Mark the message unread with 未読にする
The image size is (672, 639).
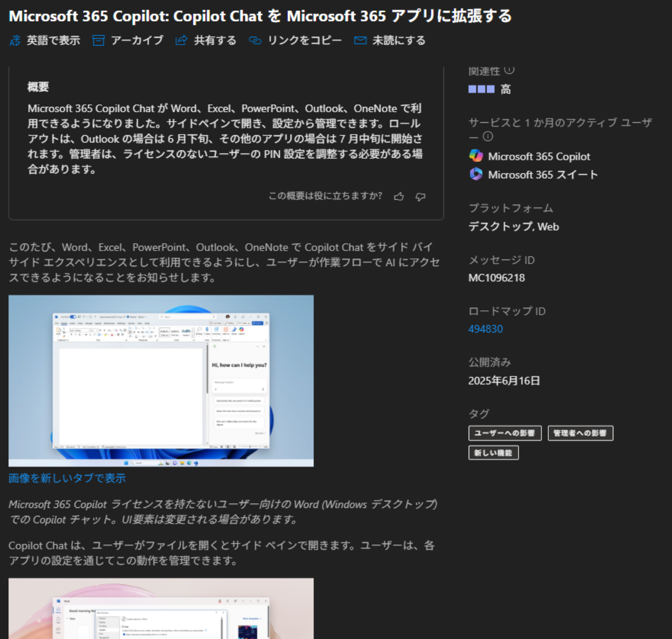[389, 41]
